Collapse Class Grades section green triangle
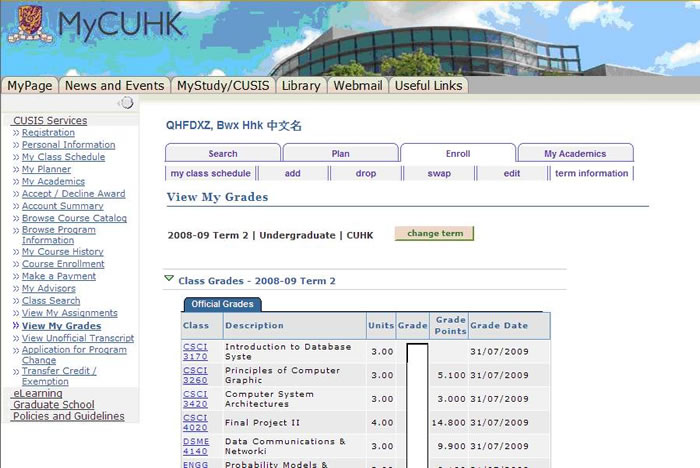This screenshot has height=468, width=700. tap(169, 279)
